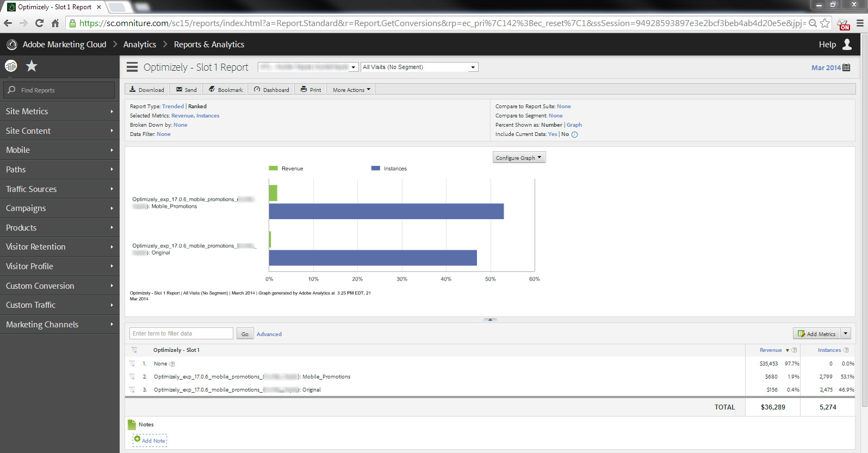Click breakdown icon for None row
Screen dimensions: 868x453
[x=132, y=363]
